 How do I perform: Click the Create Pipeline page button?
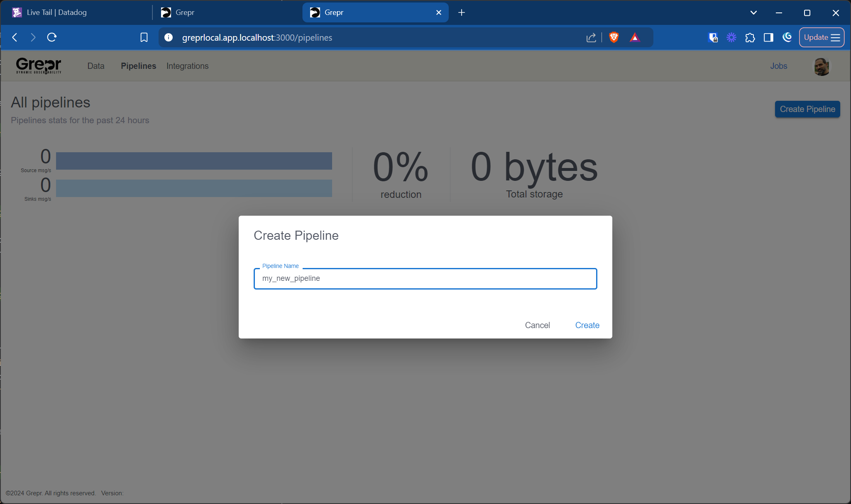point(807,109)
